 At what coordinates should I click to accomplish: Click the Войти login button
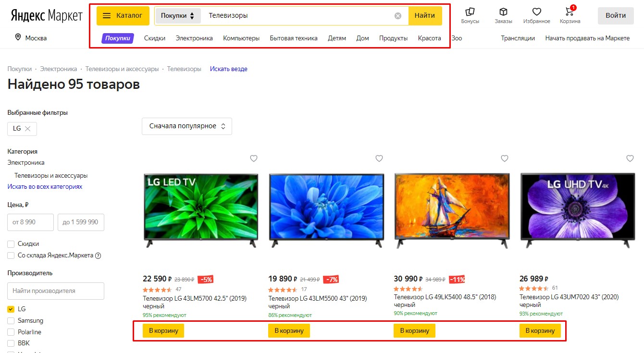point(616,16)
